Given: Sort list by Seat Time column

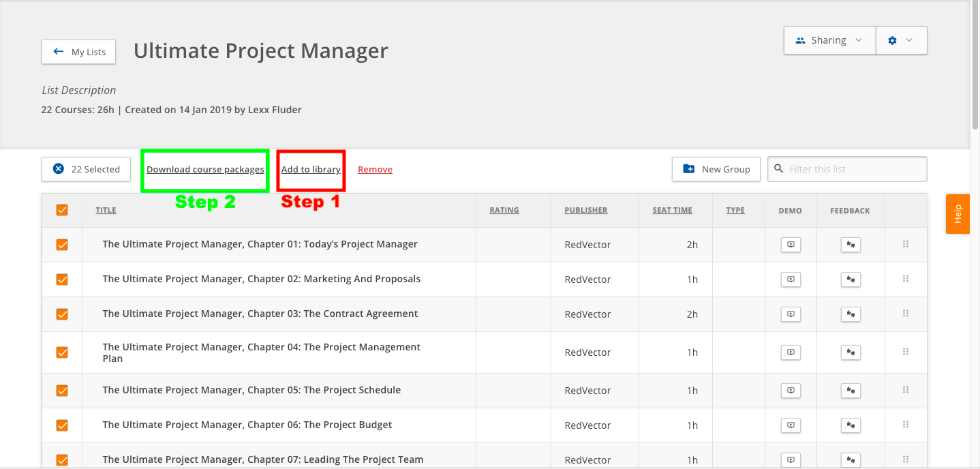Looking at the screenshot, I should pos(673,210).
